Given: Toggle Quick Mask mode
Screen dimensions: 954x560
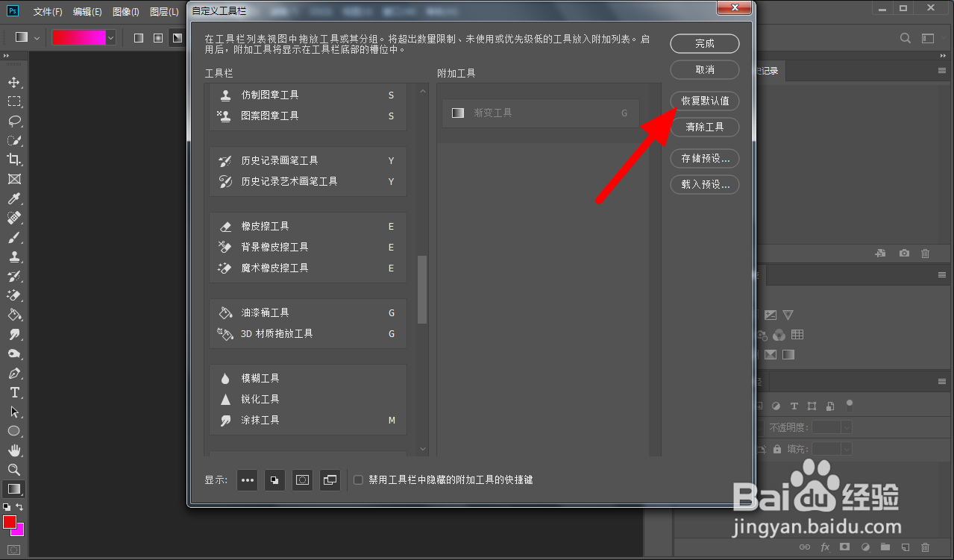Looking at the screenshot, I should pos(13,550).
